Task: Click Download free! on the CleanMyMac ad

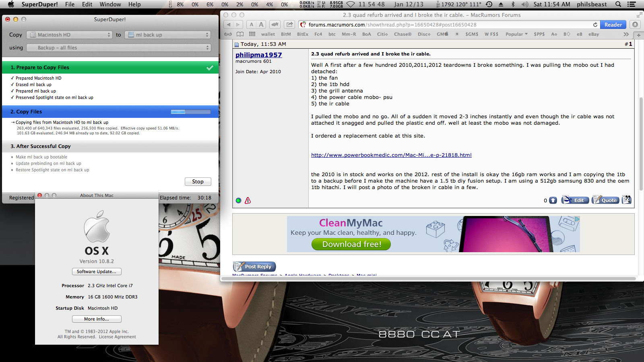Action: 351,244
